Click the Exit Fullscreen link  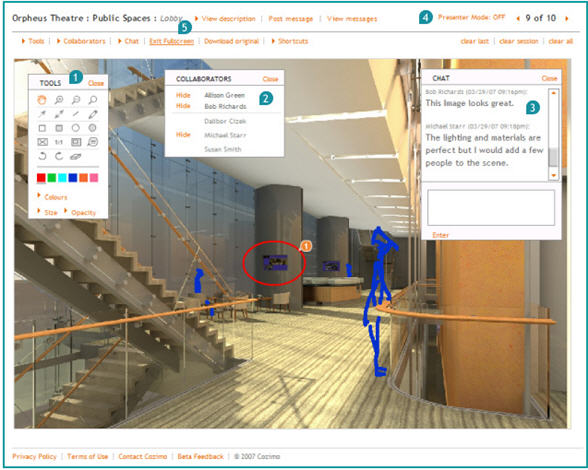pyautogui.click(x=172, y=41)
